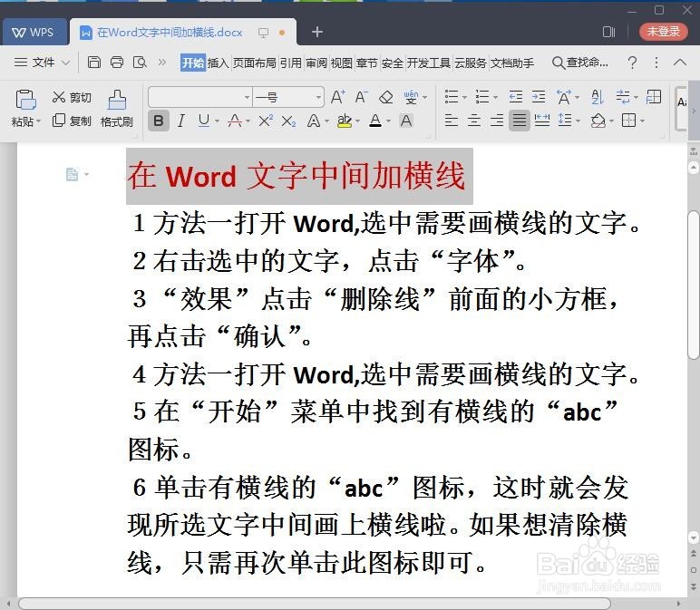Switch to Page Layout (页面布局) tab

pos(255,63)
